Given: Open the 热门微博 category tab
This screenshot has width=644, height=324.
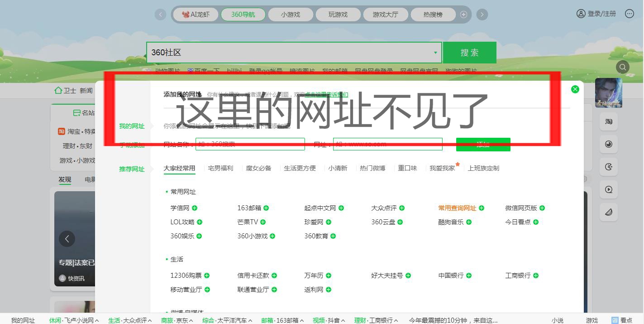Looking at the screenshot, I should click(x=372, y=168).
